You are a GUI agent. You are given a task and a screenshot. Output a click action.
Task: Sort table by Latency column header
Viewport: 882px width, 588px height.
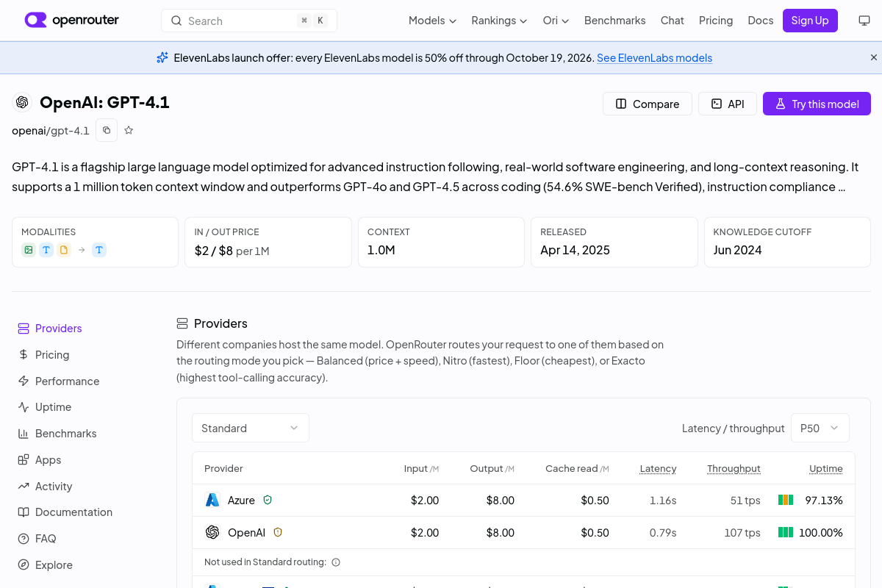(x=658, y=468)
